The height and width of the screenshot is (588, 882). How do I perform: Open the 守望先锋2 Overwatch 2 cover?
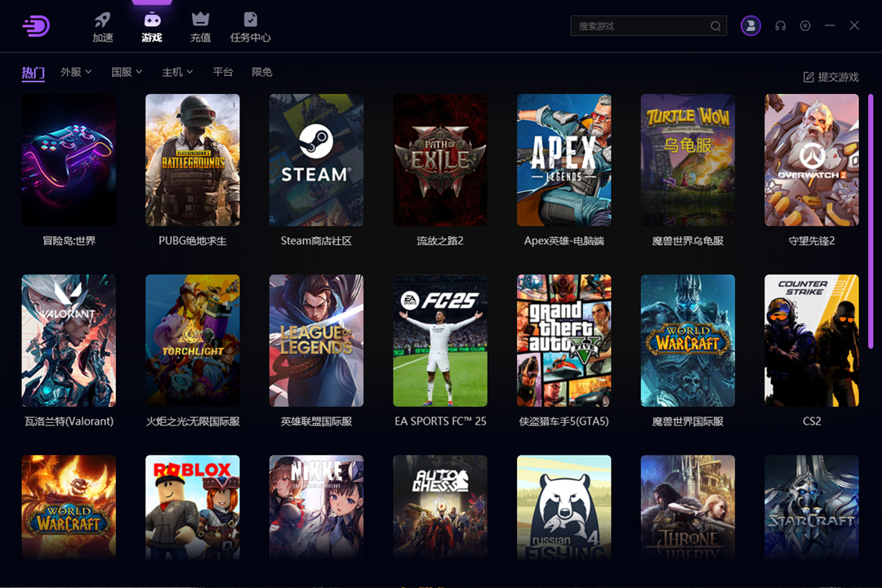[x=812, y=160]
